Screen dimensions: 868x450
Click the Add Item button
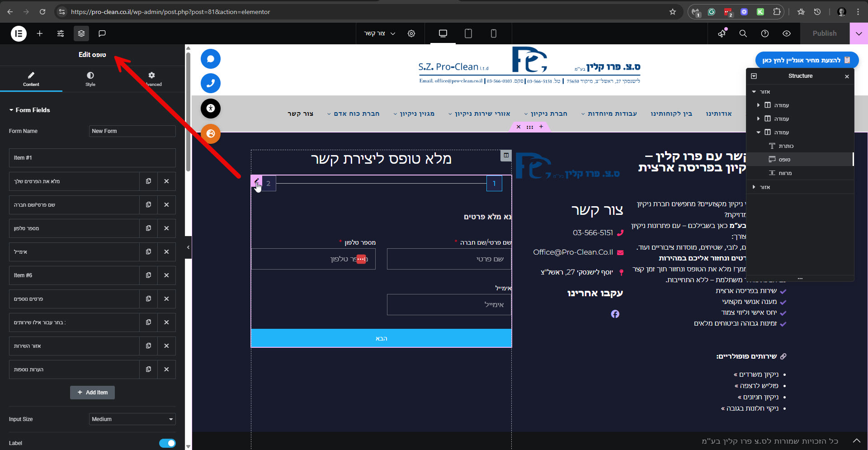pos(92,393)
